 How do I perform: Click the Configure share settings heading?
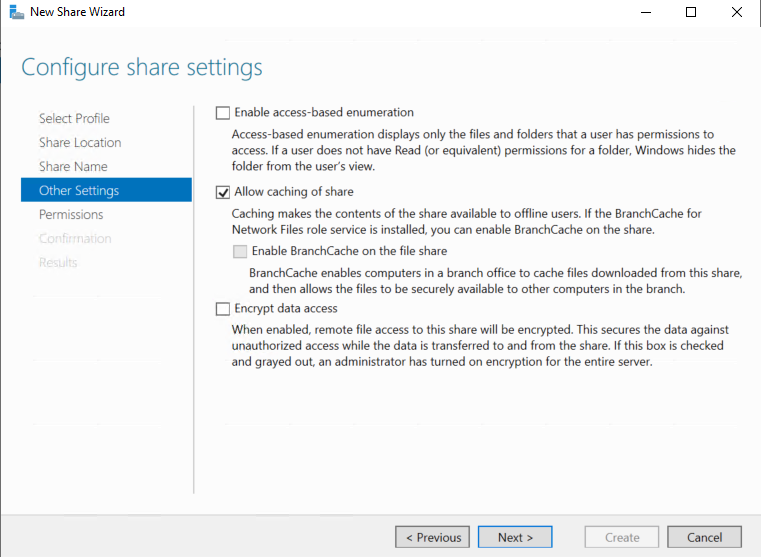[x=142, y=68]
